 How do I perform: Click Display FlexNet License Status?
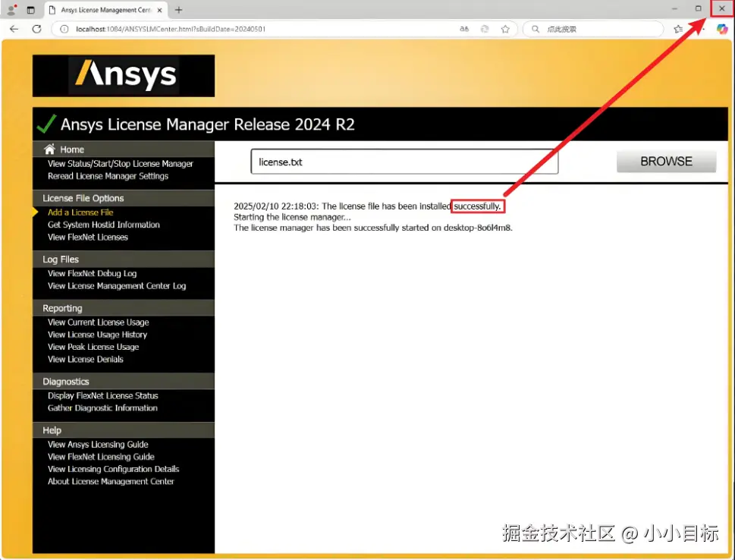[102, 396]
